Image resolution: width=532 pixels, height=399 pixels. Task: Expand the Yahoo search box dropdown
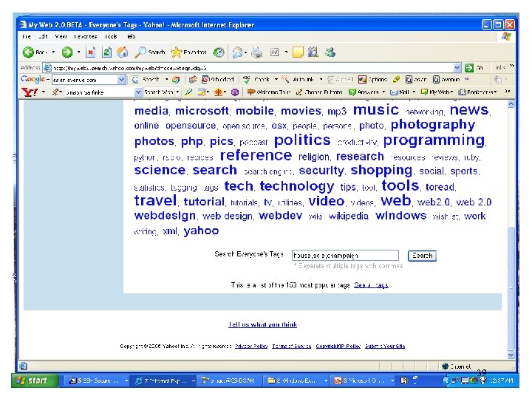click(x=137, y=92)
